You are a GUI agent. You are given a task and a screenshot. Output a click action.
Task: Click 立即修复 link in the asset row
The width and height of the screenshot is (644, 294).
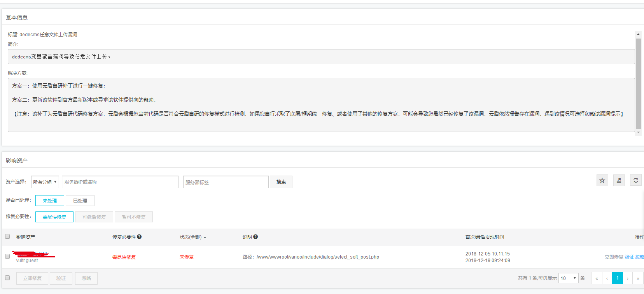coord(614,257)
